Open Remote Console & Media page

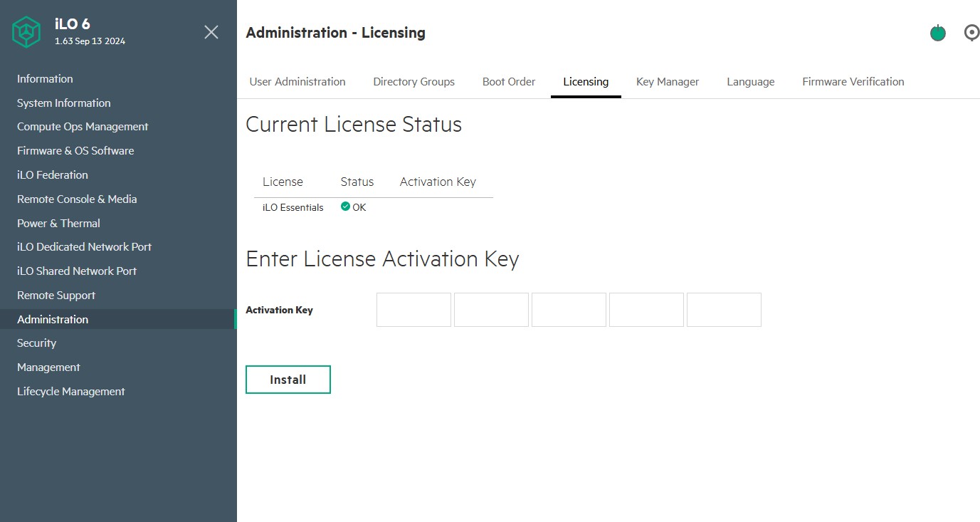click(77, 199)
